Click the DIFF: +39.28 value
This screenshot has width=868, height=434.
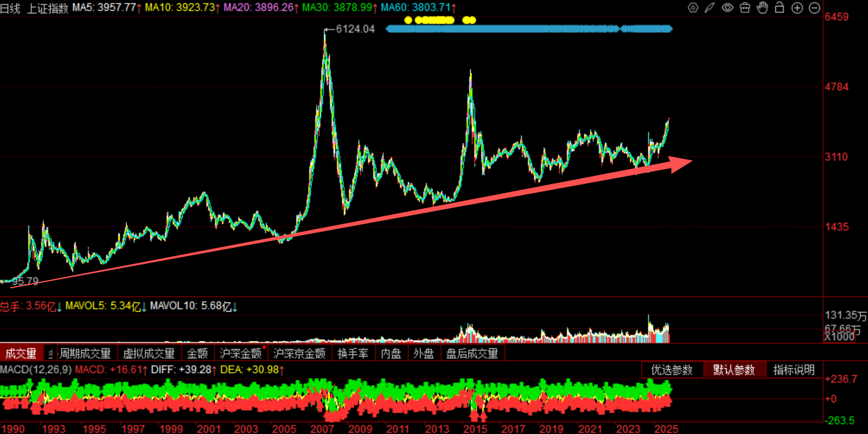tap(180, 369)
